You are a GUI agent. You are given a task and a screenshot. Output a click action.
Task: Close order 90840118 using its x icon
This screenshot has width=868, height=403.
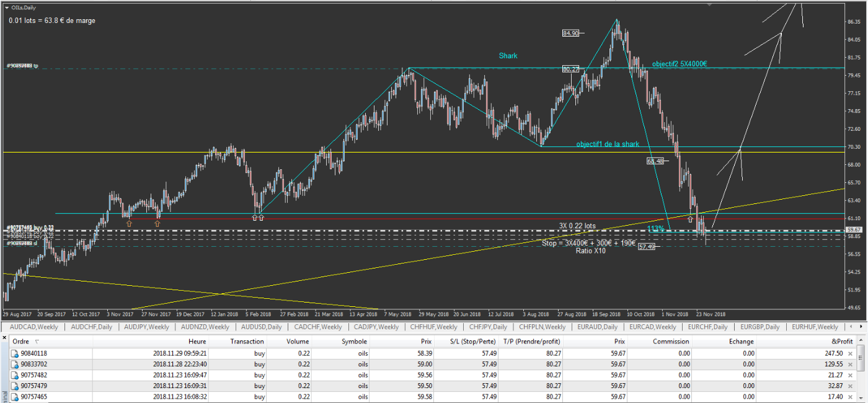(x=849, y=353)
